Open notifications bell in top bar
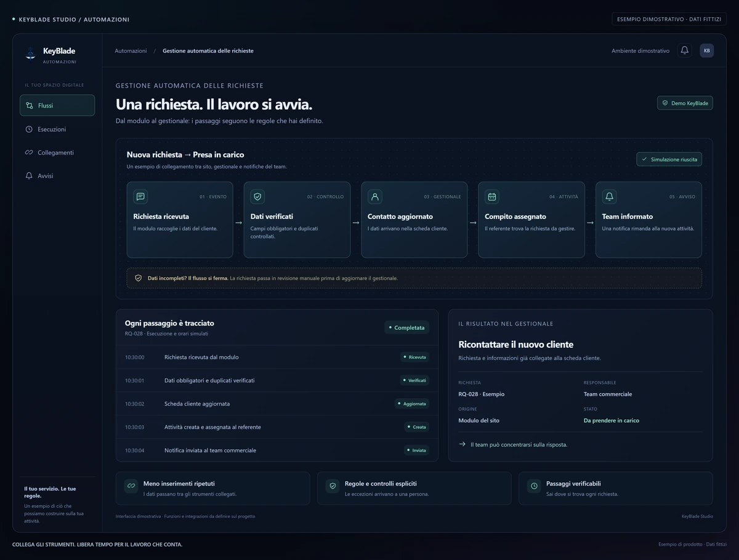This screenshot has width=739, height=560. point(684,50)
